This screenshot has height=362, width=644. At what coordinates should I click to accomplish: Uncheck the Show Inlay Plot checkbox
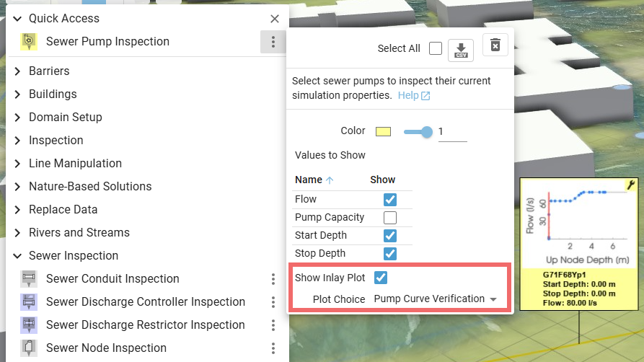click(381, 278)
